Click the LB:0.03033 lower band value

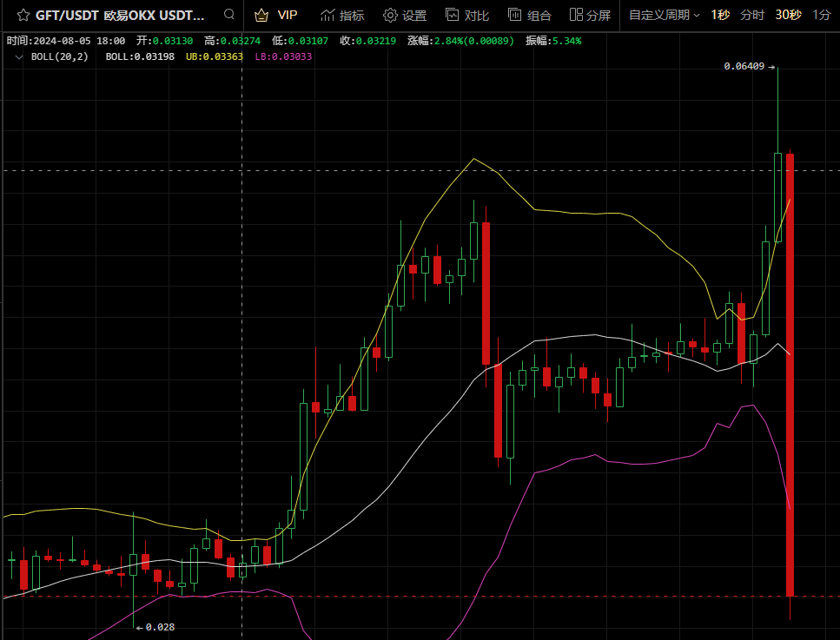point(283,56)
